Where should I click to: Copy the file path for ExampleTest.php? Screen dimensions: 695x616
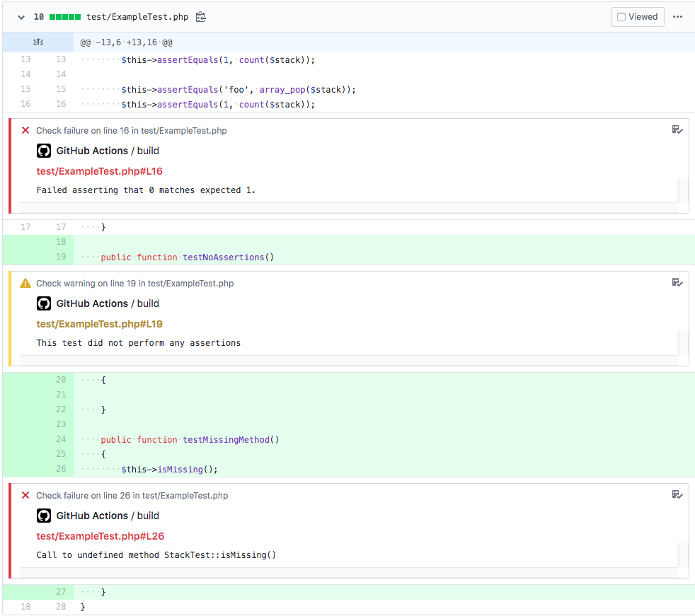point(200,16)
